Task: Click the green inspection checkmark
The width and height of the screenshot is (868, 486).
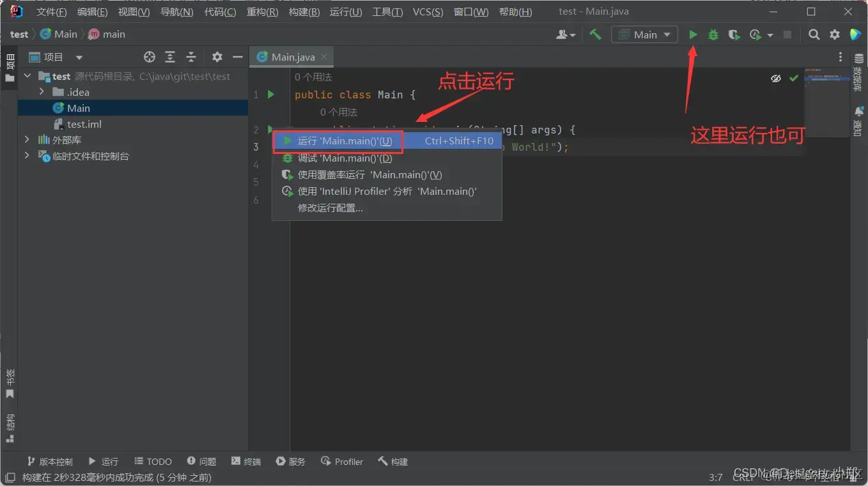Action: 793,78
